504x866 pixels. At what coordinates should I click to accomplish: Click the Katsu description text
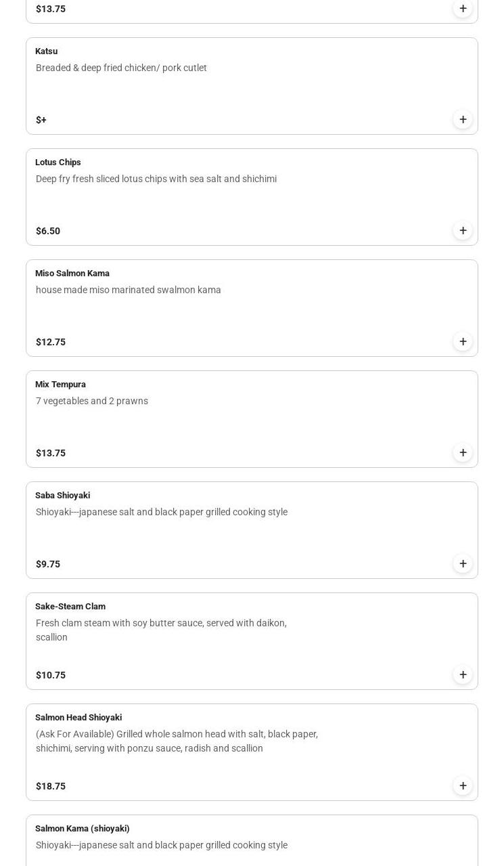(121, 68)
